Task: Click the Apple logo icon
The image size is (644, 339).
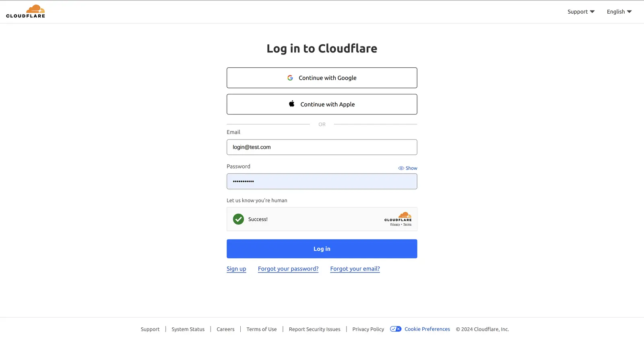Action: pos(292,104)
